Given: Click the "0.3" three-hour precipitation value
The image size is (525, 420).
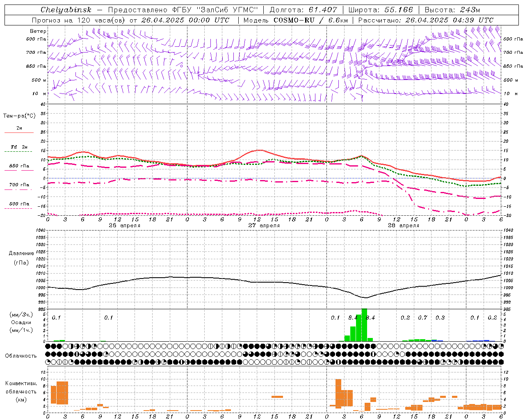Looking at the screenshot, I should pos(440,318).
